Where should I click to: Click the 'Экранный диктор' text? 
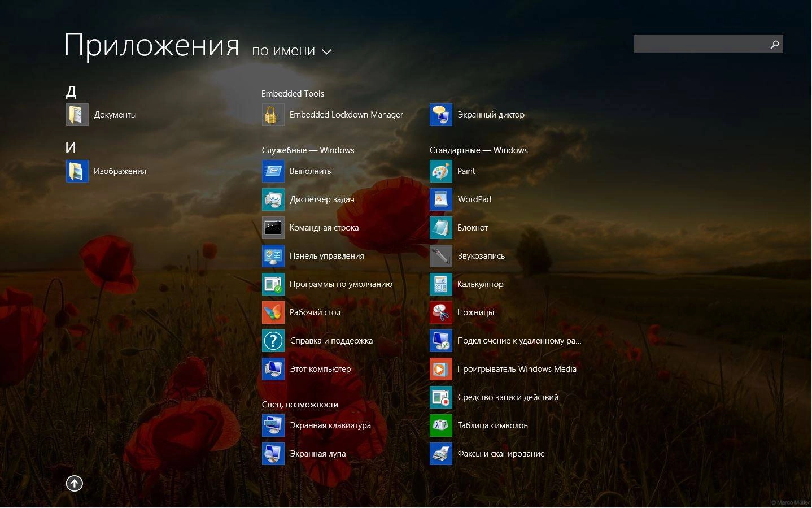tap(491, 115)
